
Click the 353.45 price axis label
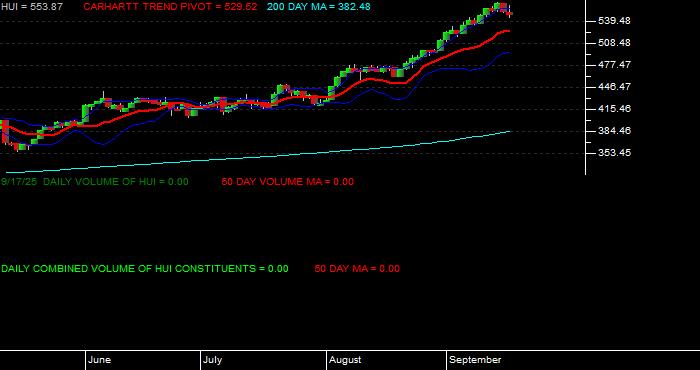click(x=614, y=153)
